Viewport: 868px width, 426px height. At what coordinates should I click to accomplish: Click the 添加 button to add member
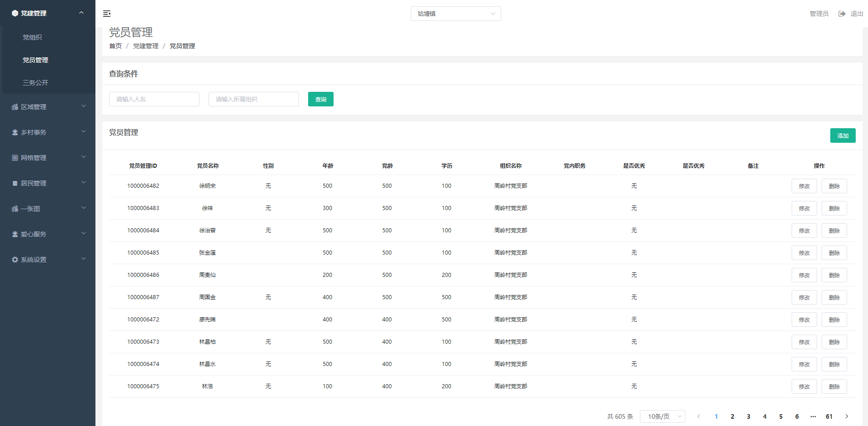tap(843, 135)
